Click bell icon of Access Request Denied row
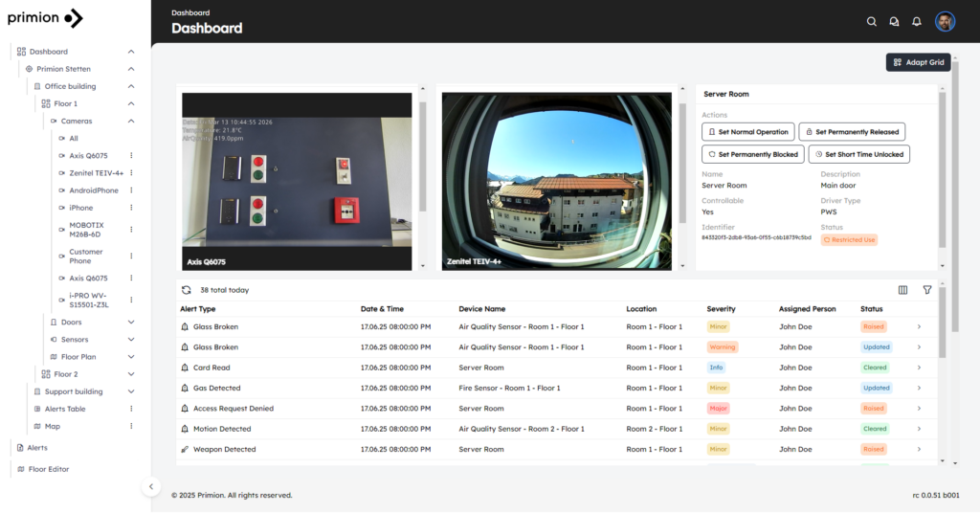This screenshot has width=980, height=513. click(x=185, y=409)
